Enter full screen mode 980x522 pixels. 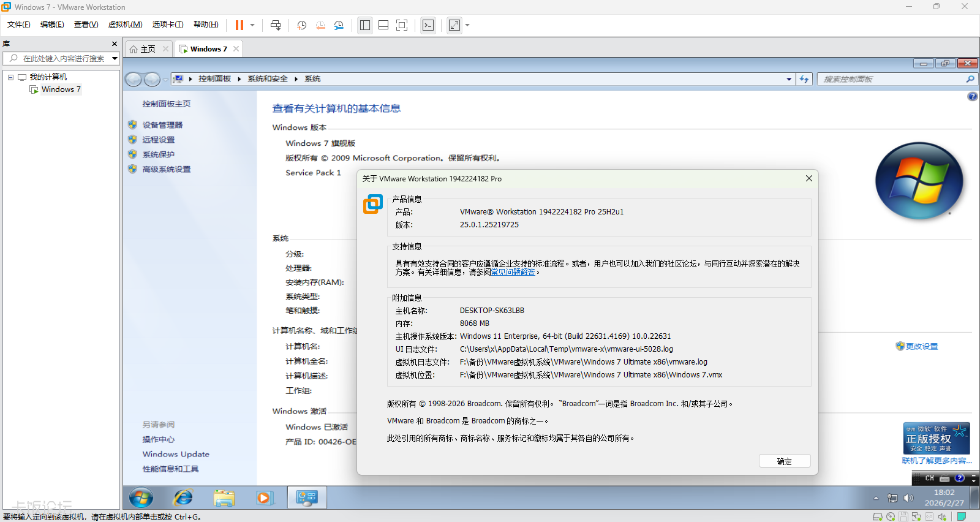tap(402, 25)
